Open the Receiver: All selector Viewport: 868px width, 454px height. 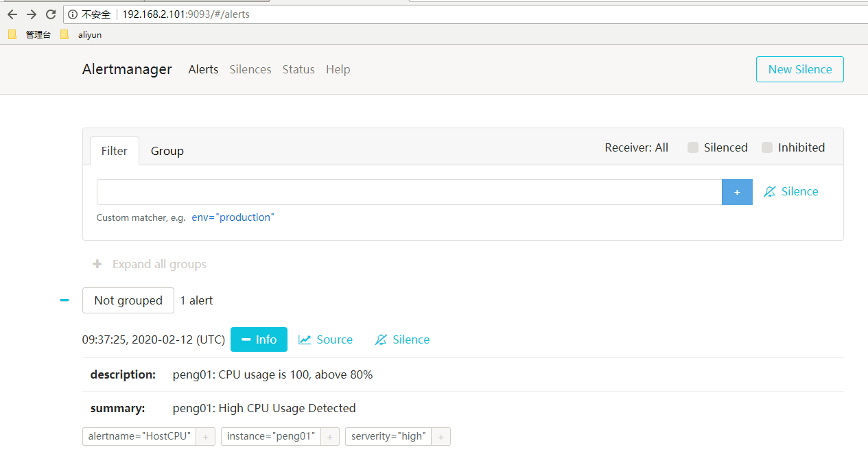click(x=636, y=147)
